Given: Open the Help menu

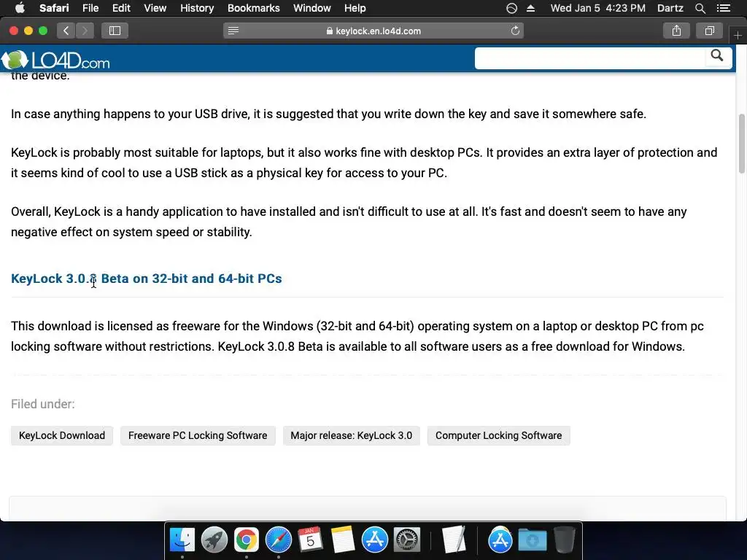Looking at the screenshot, I should [x=355, y=8].
